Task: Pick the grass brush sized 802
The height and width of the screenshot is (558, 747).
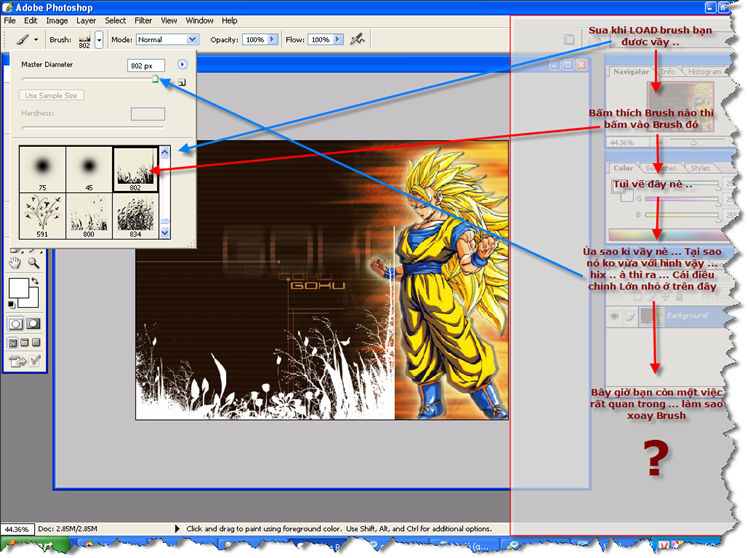Action: point(135,169)
